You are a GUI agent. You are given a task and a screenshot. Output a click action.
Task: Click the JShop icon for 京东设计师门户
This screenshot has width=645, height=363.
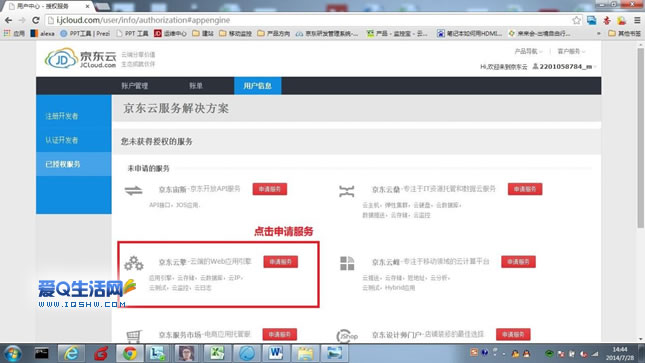coord(347,336)
